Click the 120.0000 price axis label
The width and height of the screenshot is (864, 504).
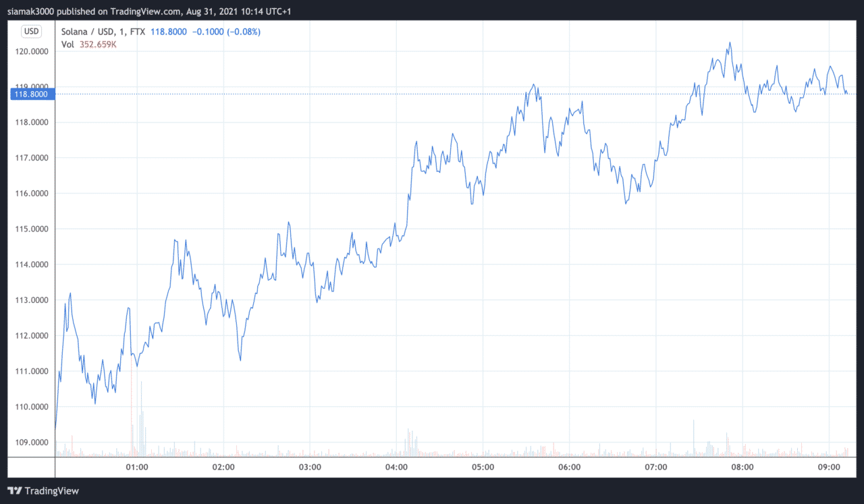30,51
